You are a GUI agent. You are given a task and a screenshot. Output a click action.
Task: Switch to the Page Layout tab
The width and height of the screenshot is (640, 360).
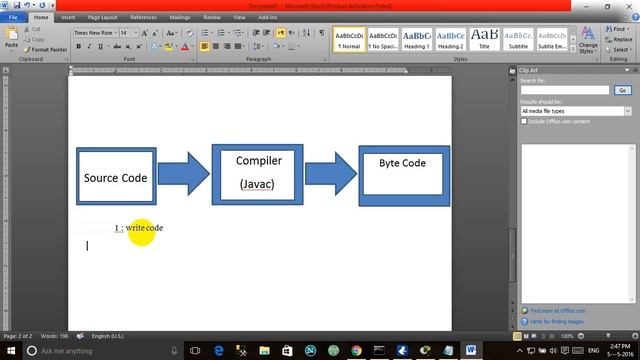click(102, 18)
